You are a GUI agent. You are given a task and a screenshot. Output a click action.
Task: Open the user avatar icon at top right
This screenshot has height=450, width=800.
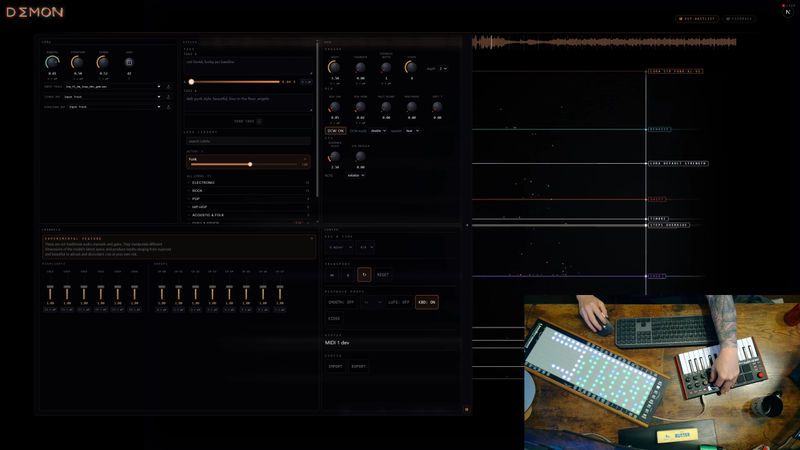(x=788, y=12)
